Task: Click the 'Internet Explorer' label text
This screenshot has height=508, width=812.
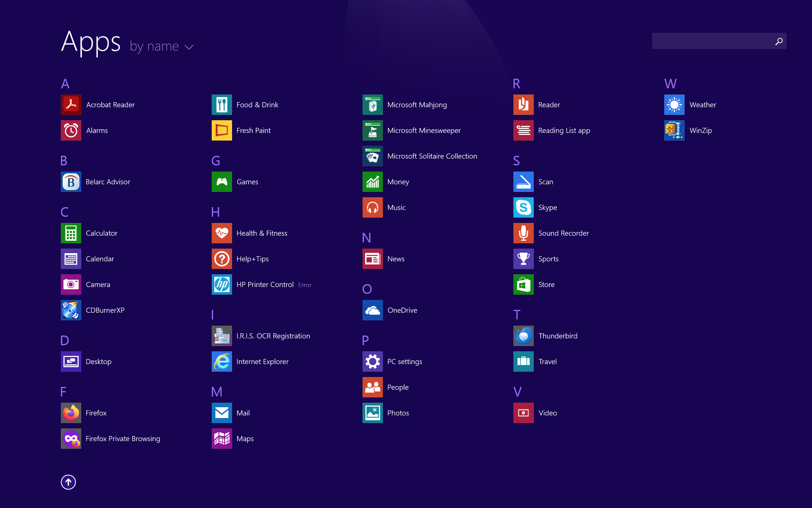Action: click(262, 362)
